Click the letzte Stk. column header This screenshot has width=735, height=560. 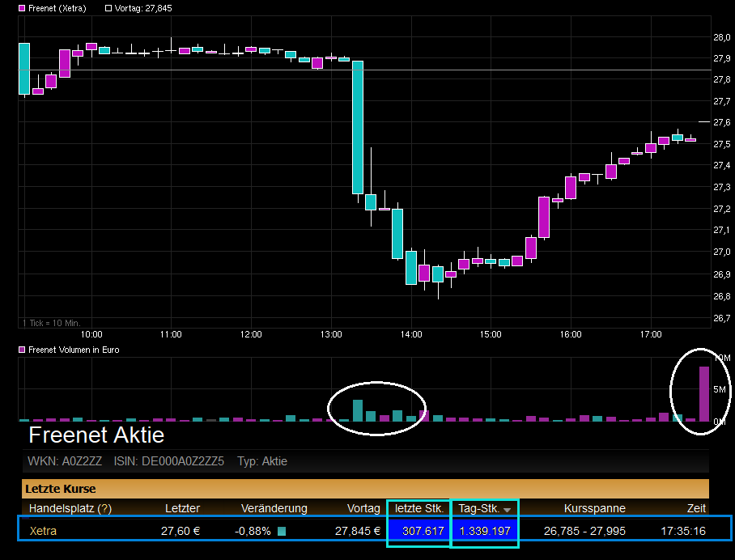[419, 508]
